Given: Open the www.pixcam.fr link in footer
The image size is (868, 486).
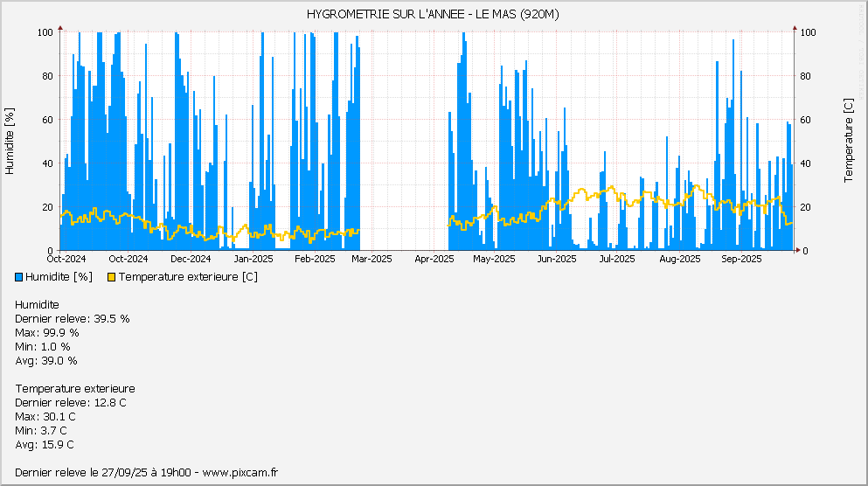Looking at the screenshot, I should click(240, 472).
